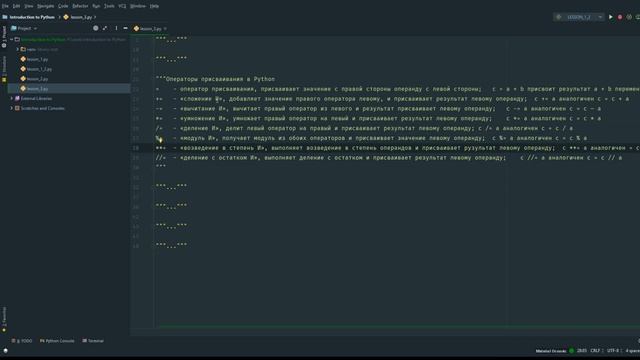The width and height of the screenshot is (640, 360).
Task: Click the 4 spaces indent indicator
Action: (x=633, y=351)
